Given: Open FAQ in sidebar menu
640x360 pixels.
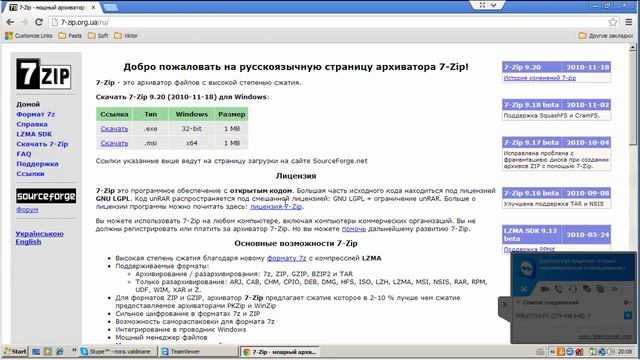Looking at the screenshot, I should (x=24, y=154).
